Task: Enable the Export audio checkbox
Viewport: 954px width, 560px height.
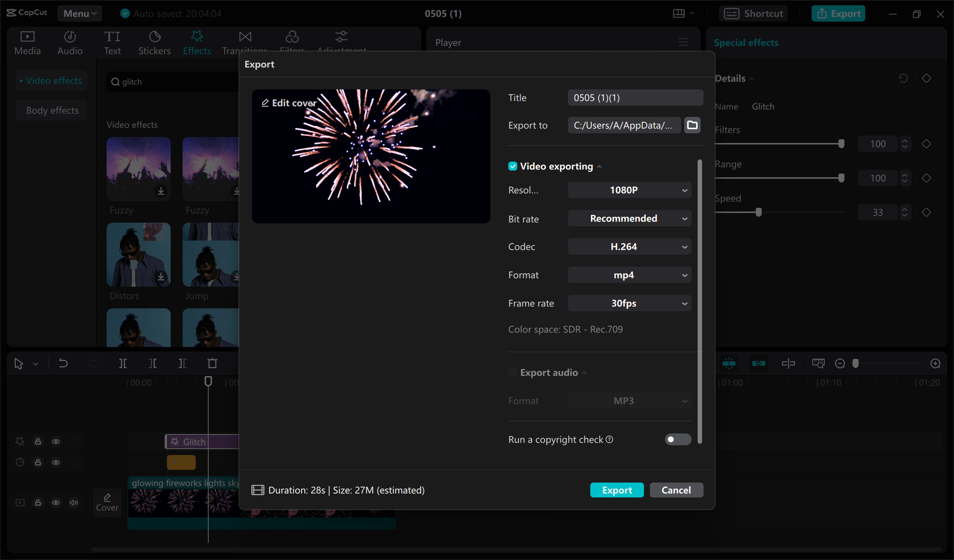Action: (512, 372)
